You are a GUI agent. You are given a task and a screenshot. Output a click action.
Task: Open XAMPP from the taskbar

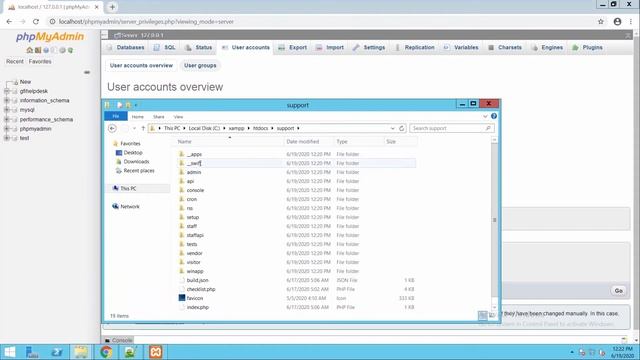tap(156, 352)
